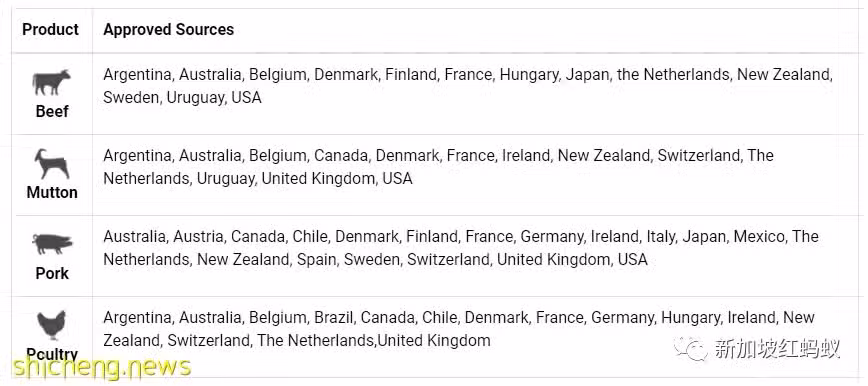The width and height of the screenshot is (868, 386).
Task: Click 'Netherlands, Uruguay, United Kingdom, USA' in the Mutton row
Action: (x=258, y=178)
